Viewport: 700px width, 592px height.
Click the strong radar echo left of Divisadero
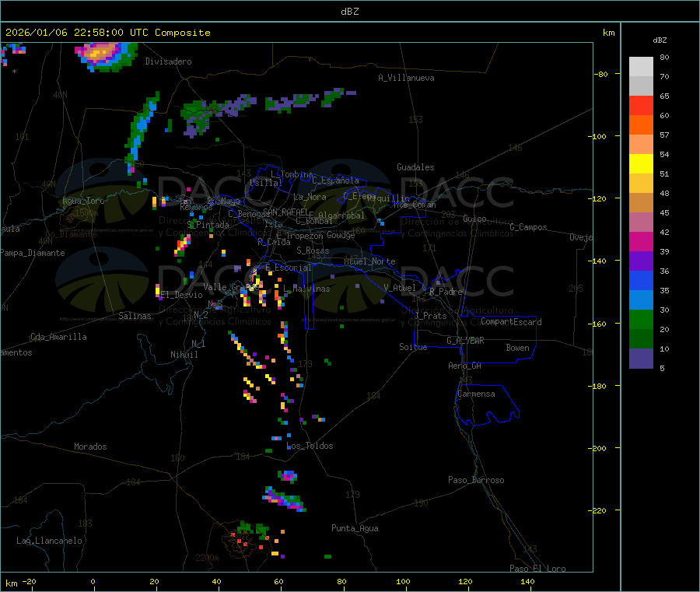click(x=105, y=56)
